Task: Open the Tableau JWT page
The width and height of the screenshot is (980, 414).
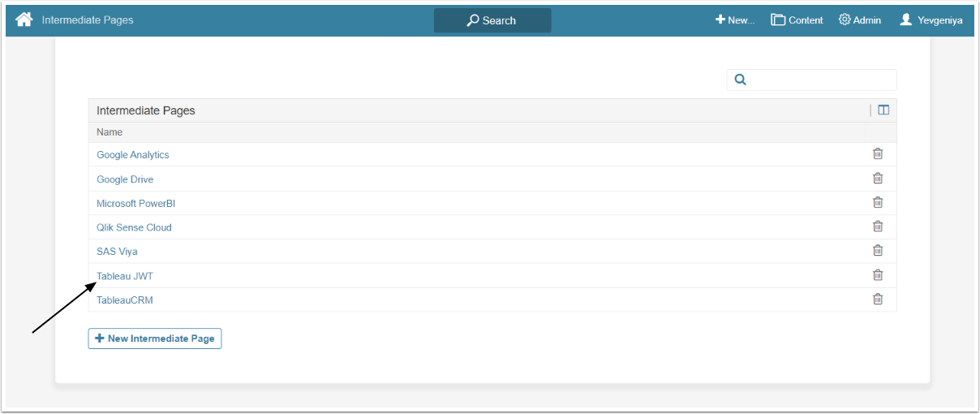Action: click(x=125, y=276)
